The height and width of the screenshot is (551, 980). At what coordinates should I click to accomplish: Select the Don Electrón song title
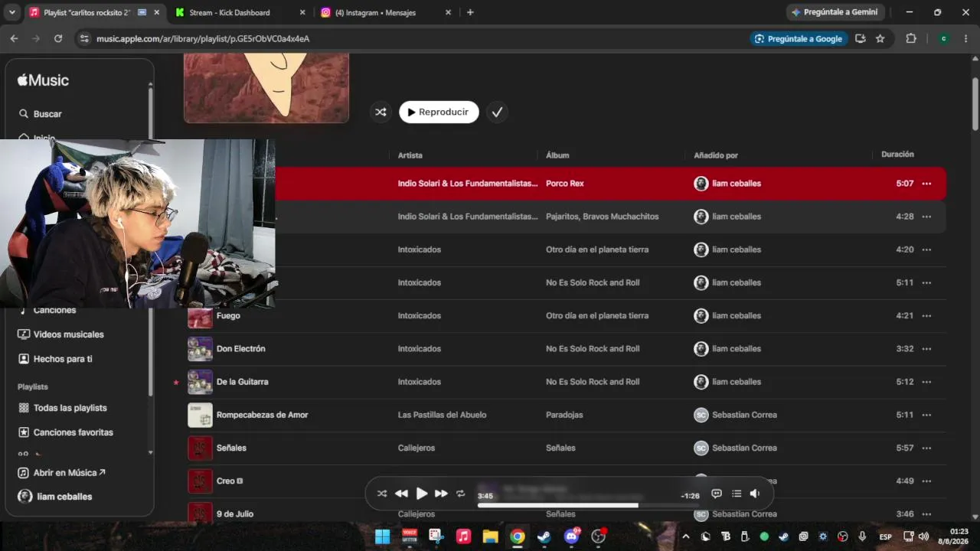[x=241, y=349]
